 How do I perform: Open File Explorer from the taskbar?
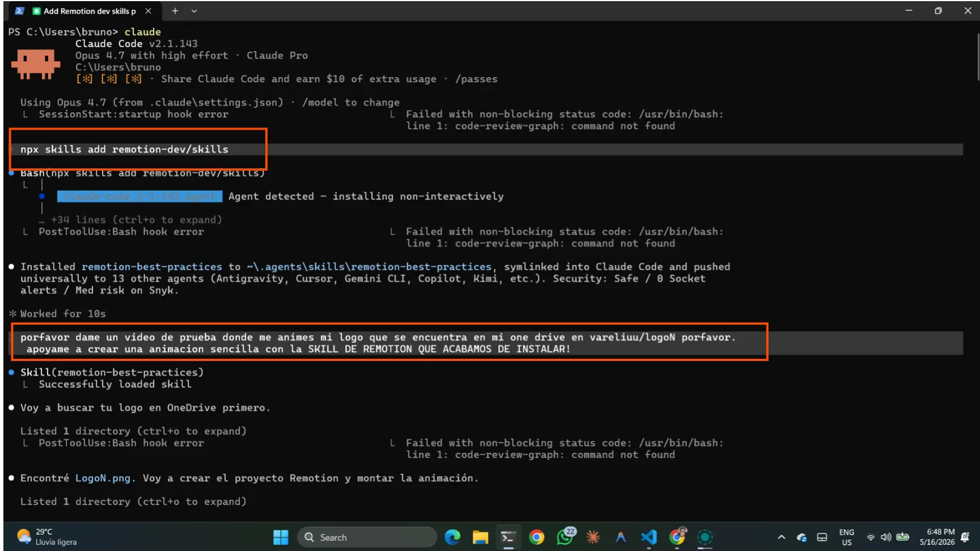480,537
